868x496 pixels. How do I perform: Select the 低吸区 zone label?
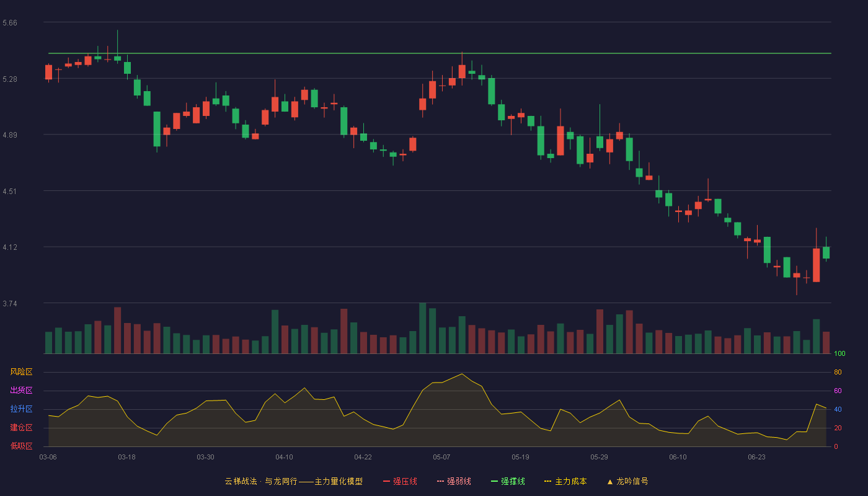coord(21,446)
